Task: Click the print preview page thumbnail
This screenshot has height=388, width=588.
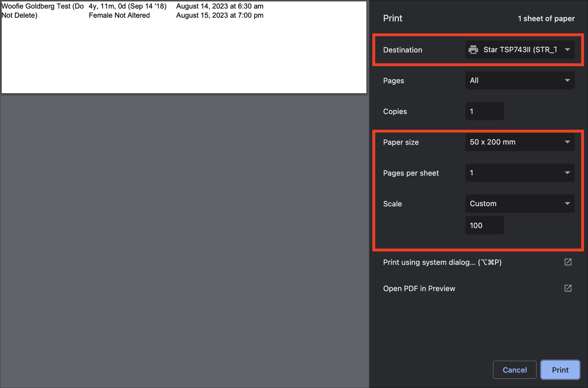Action: (184, 47)
